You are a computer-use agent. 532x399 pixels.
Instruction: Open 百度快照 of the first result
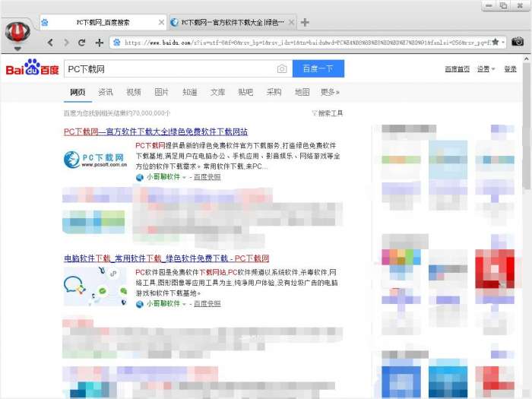(207, 177)
